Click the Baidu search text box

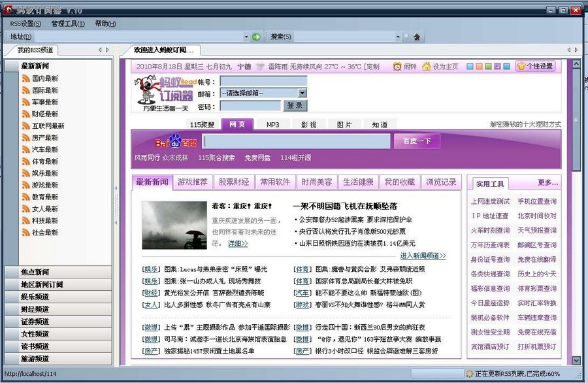point(297,141)
